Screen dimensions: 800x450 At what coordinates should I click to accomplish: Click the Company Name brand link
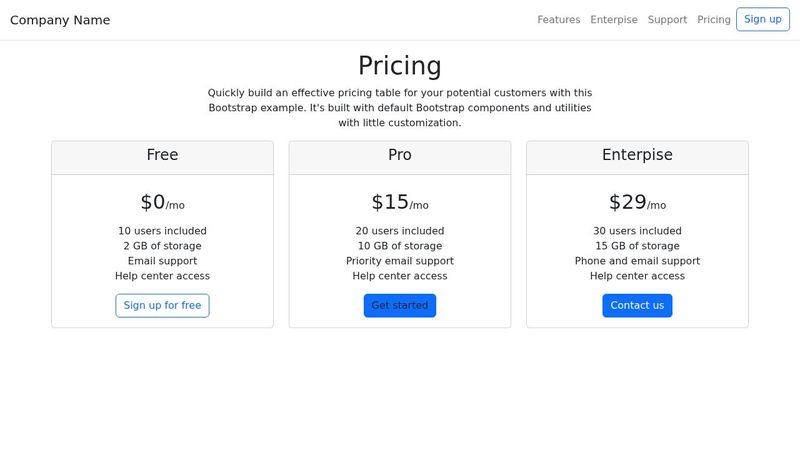(60, 20)
